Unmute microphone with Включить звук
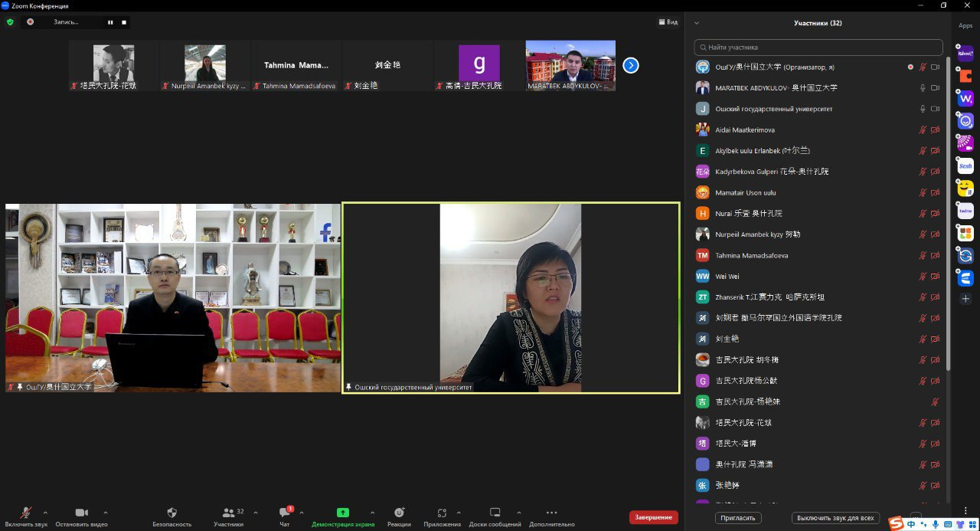 click(26, 513)
